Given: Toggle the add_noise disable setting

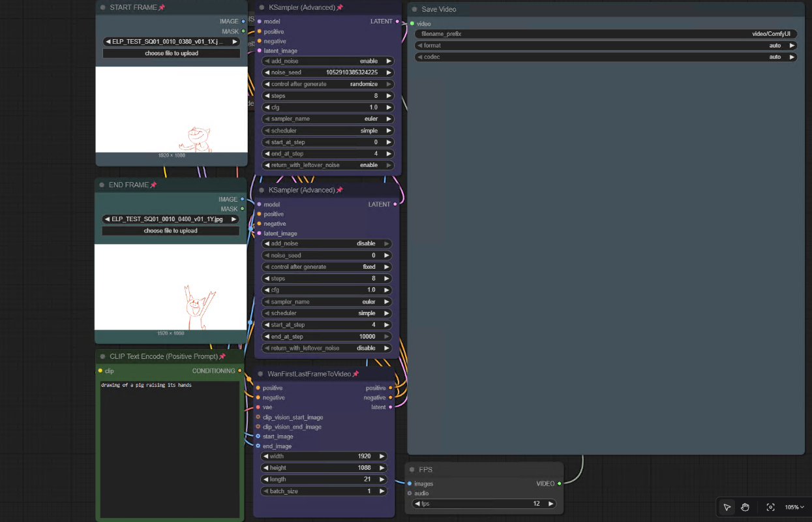Looking at the screenshot, I should click(x=328, y=243).
